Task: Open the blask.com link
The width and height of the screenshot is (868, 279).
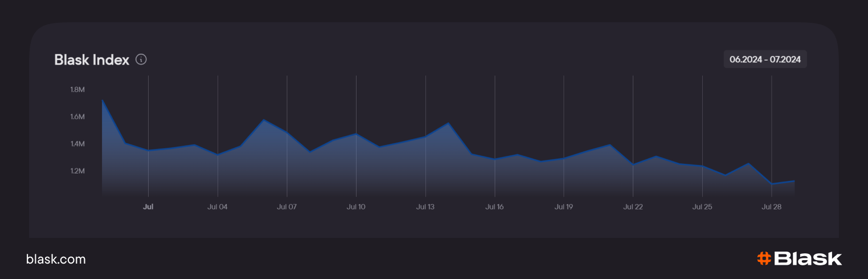Action: point(56,259)
